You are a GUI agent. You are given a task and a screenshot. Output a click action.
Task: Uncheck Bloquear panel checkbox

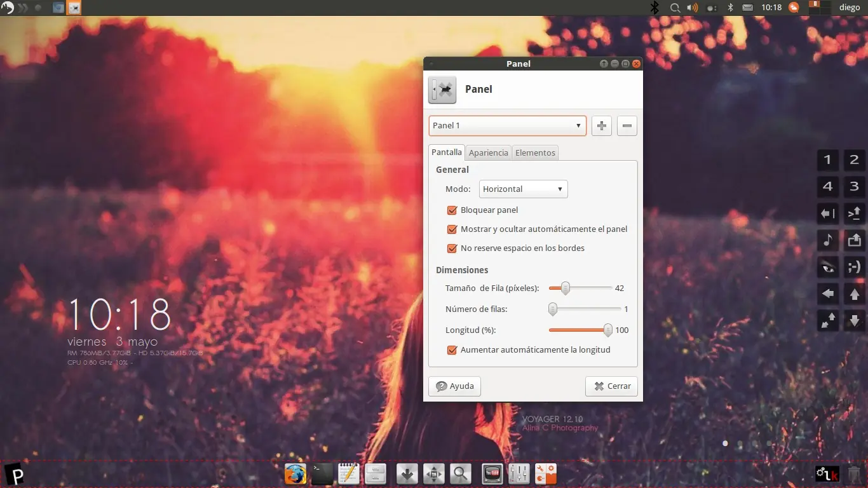452,210
